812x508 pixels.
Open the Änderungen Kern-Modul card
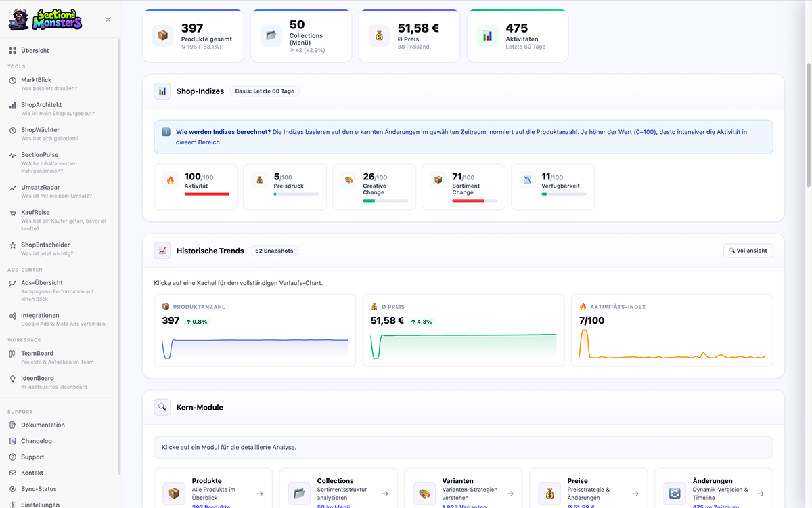click(714, 488)
